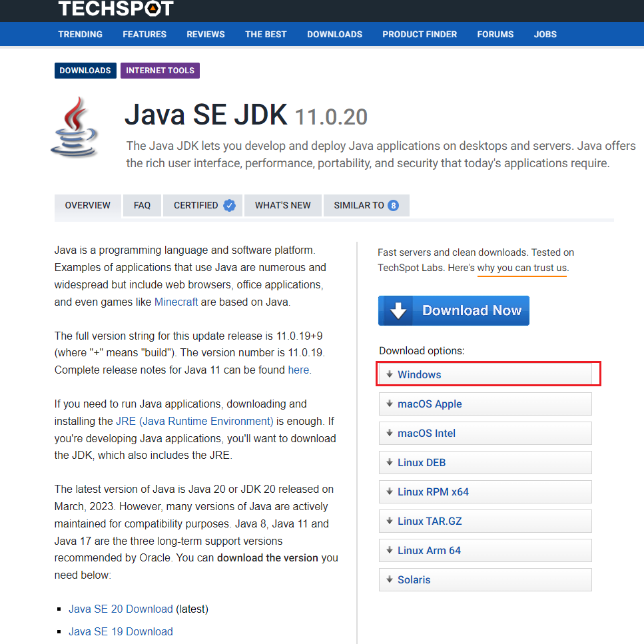Open the Similar To tab
Screen dimensions: 644x644
click(366, 205)
